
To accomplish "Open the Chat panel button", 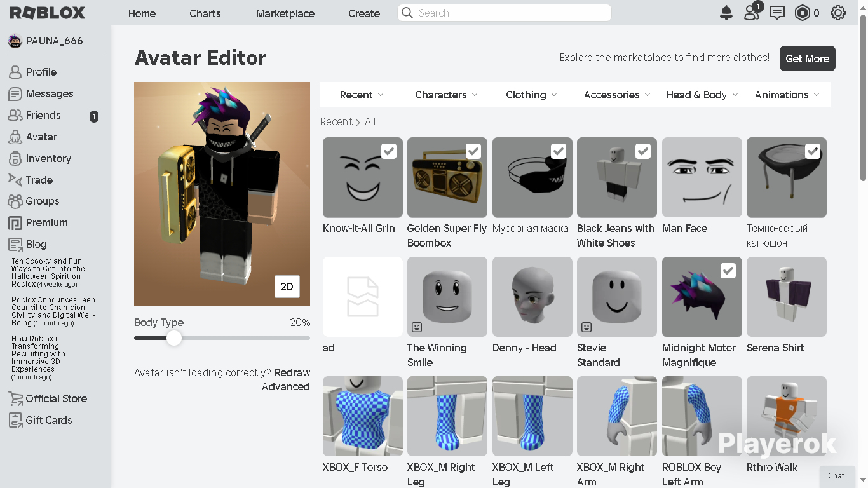I will coord(836,476).
